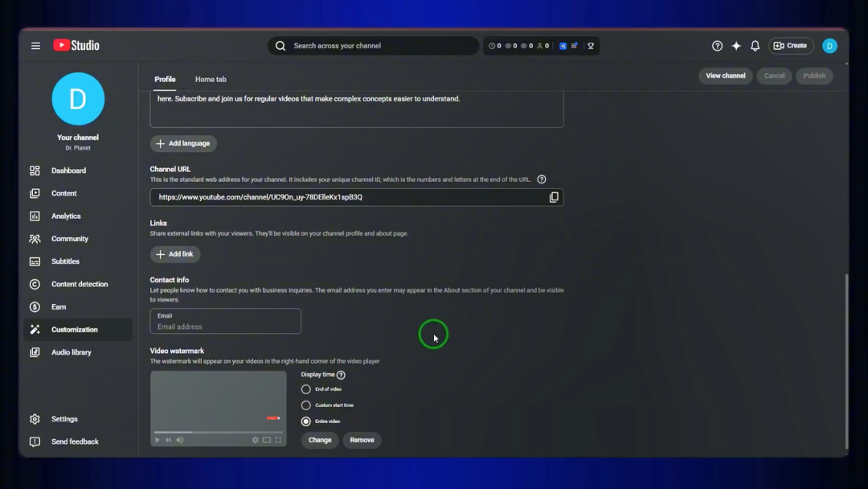This screenshot has height=489, width=868.
Task: Select End of video display time
Action: click(x=305, y=389)
